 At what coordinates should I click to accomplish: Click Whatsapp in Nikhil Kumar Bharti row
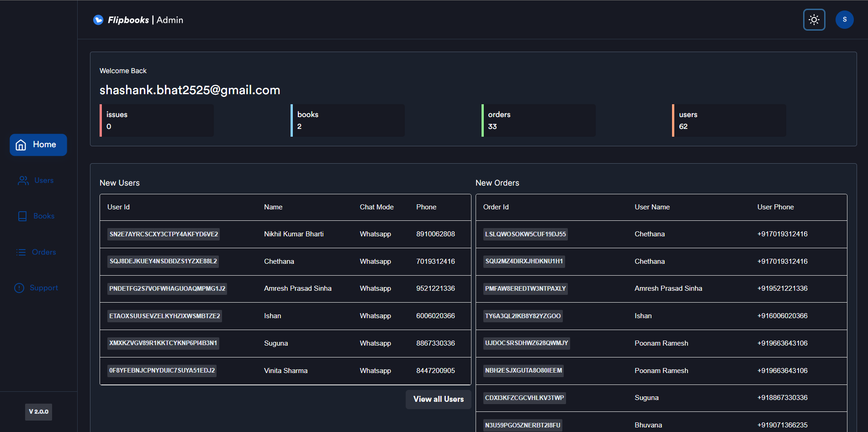tap(375, 234)
